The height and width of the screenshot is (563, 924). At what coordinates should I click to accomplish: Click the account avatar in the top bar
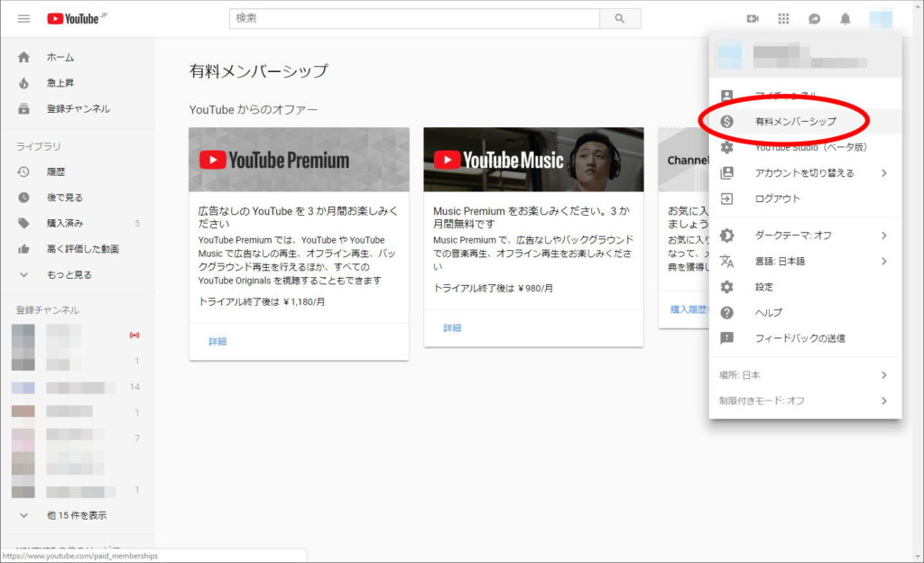pyautogui.click(x=881, y=19)
